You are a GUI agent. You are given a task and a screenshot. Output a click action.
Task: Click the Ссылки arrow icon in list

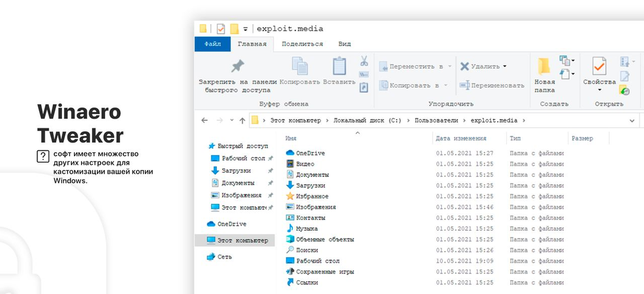click(290, 282)
